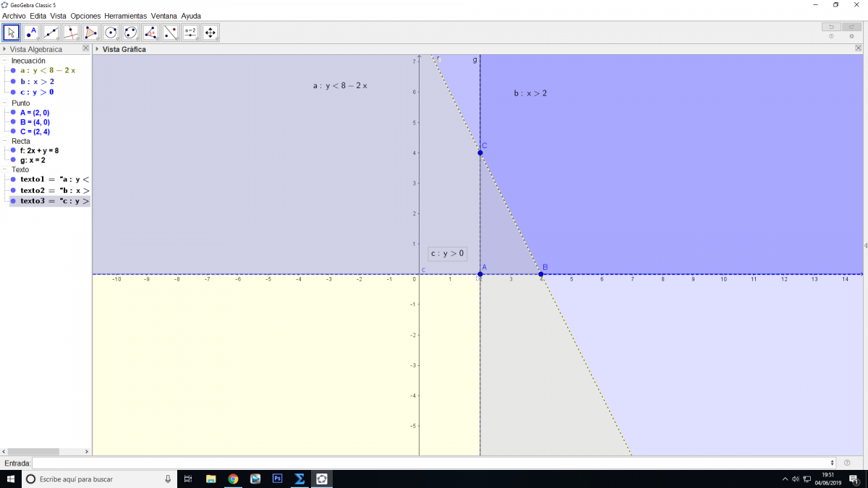The height and width of the screenshot is (488, 868).
Task: Collapse the Punto tree group
Action: pos(6,103)
